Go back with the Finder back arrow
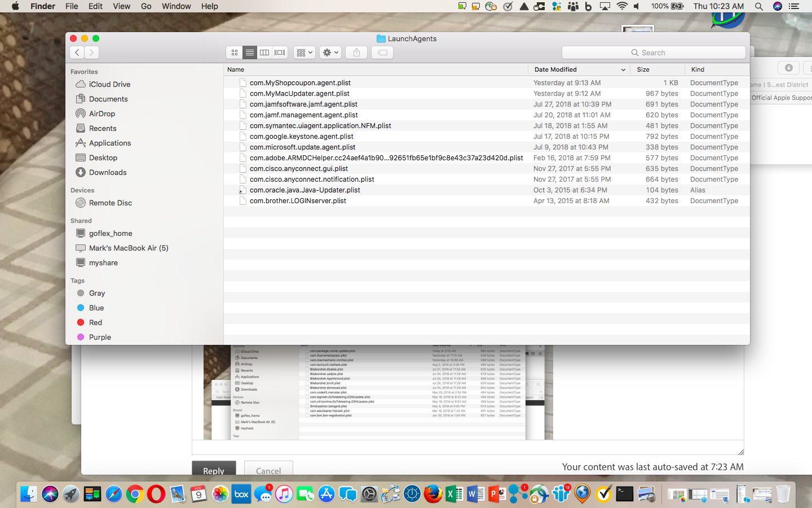Screen dimensions: 812x508 click(77, 52)
